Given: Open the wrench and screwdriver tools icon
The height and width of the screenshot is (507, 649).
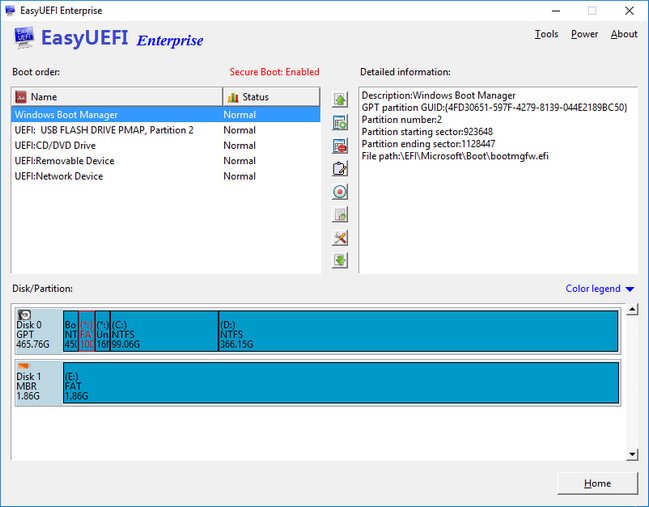Looking at the screenshot, I should coord(340,238).
